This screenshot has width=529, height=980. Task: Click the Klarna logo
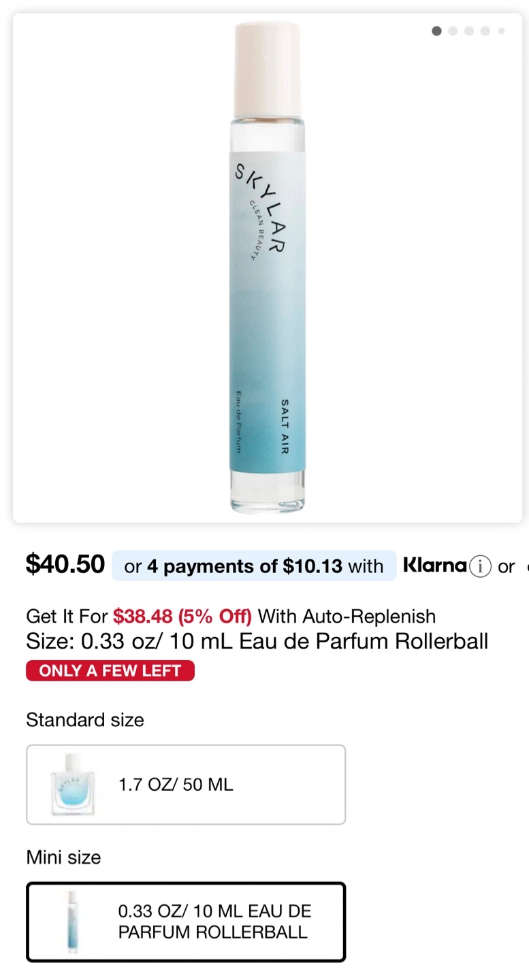coord(435,566)
